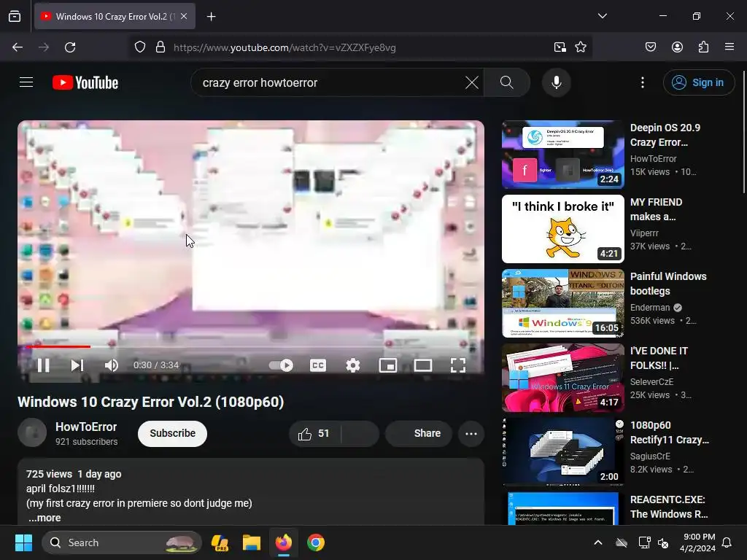Image resolution: width=747 pixels, height=560 pixels.
Task: Click the Sign in button
Action: coord(698,82)
